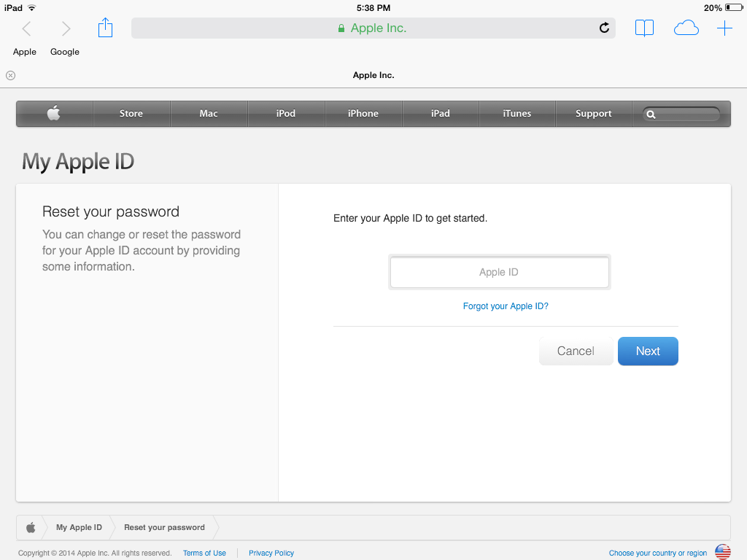The height and width of the screenshot is (560, 747).
Task: Tap the Safari back arrow
Action: pos(27,28)
